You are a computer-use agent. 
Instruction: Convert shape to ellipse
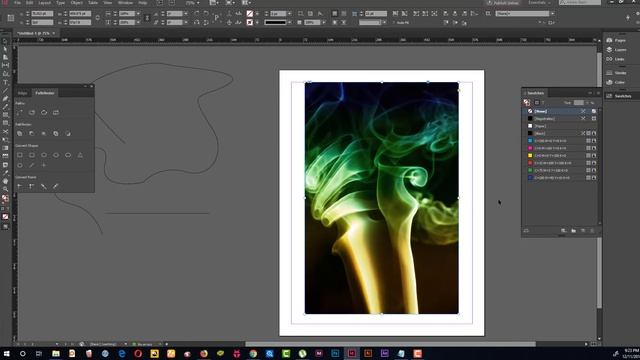click(x=68, y=155)
